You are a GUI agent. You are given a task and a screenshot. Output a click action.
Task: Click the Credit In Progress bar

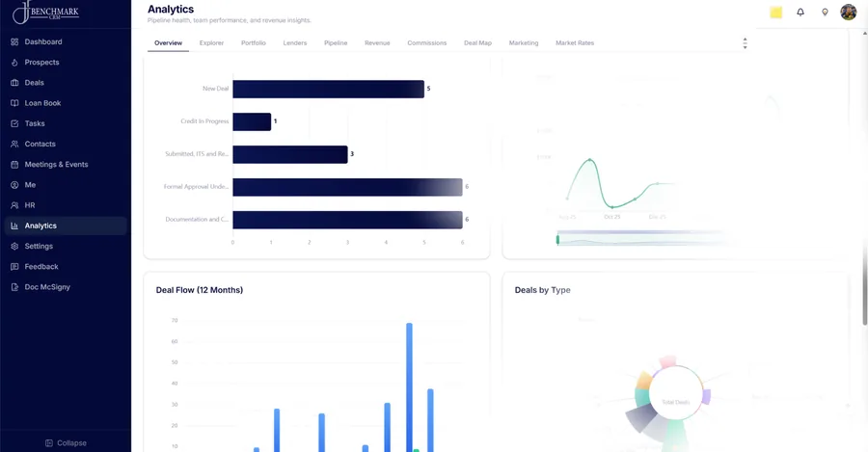pos(252,121)
